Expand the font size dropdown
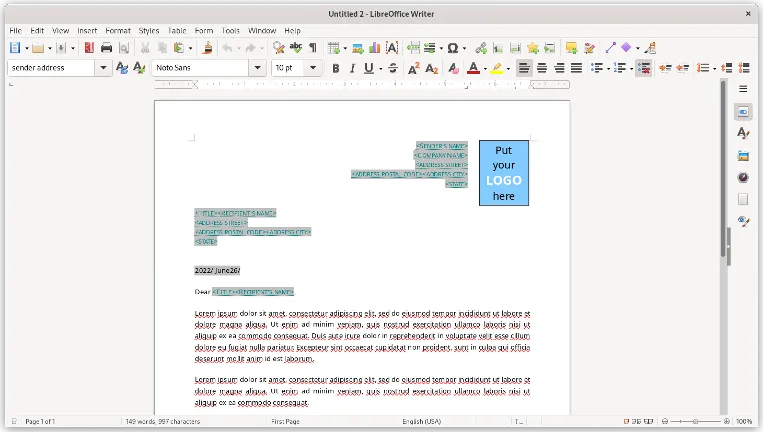This screenshot has width=764, height=432. point(314,68)
